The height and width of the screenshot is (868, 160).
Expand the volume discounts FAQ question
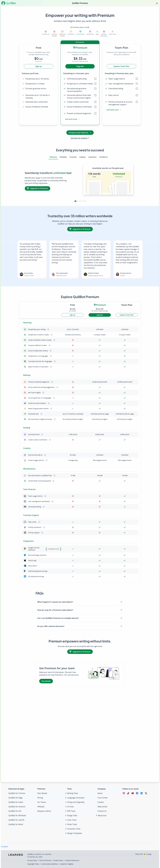[80, 626]
